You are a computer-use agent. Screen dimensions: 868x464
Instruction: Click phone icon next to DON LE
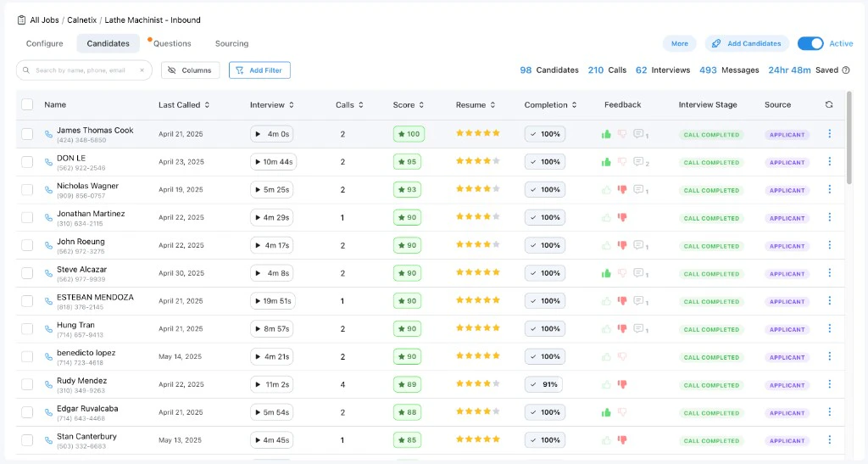click(x=48, y=162)
